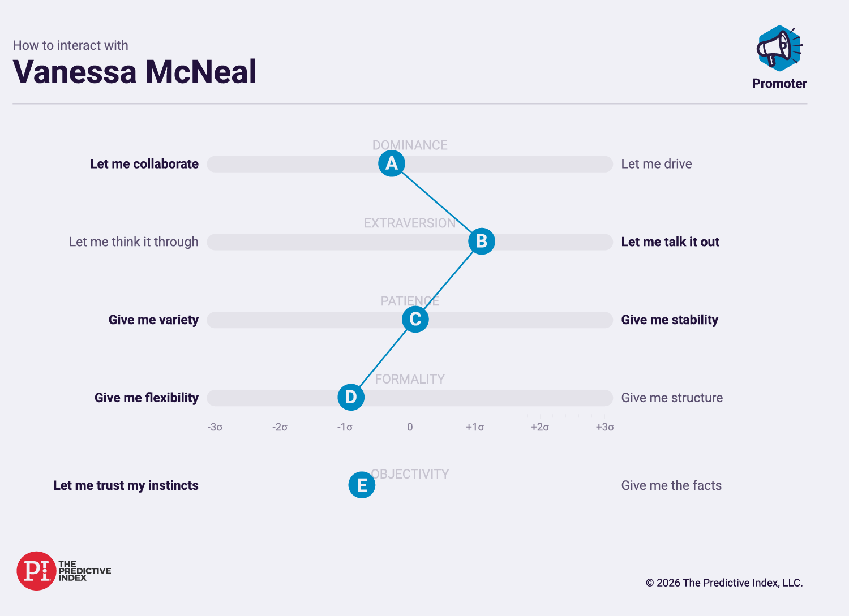
Task: Click the copyright Predictive Index text
Action: click(x=724, y=583)
